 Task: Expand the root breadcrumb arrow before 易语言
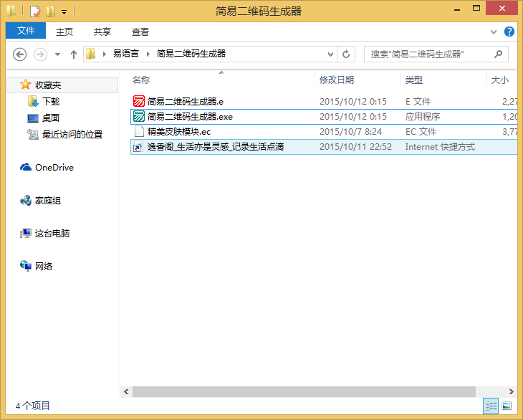click(x=105, y=54)
